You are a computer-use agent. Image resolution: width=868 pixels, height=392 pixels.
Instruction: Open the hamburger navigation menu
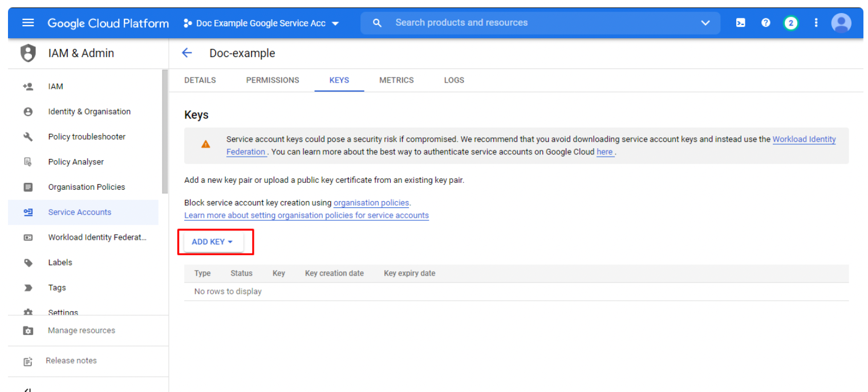(x=28, y=23)
